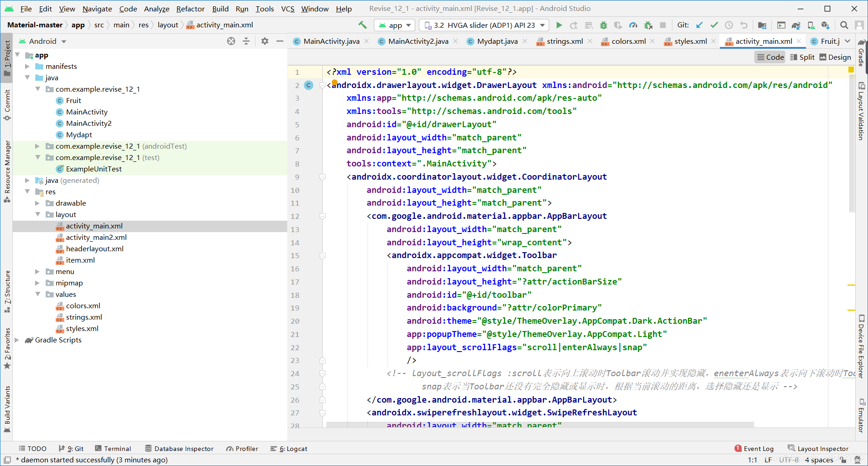Switch editor to Design view
This screenshot has height=466, width=868.
(835, 57)
